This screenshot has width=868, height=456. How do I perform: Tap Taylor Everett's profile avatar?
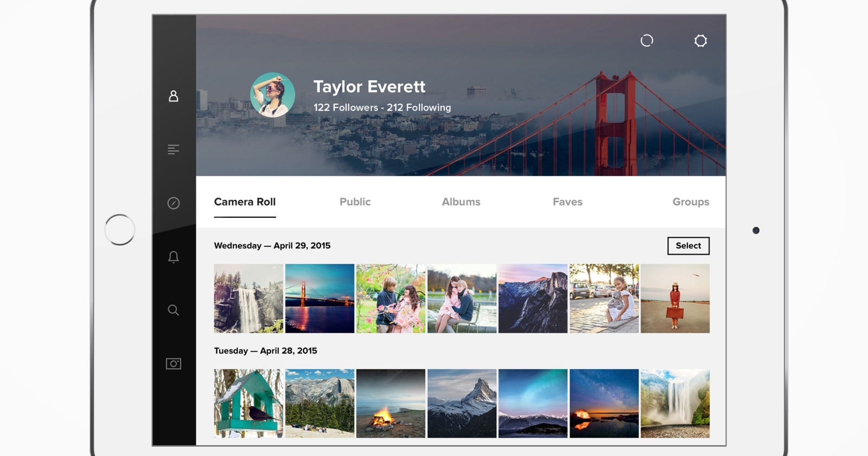coord(272,95)
